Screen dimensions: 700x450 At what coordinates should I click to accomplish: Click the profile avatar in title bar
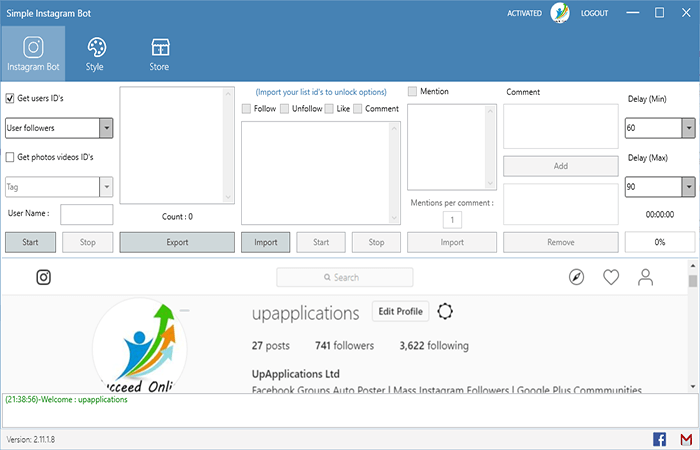tap(560, 12)
